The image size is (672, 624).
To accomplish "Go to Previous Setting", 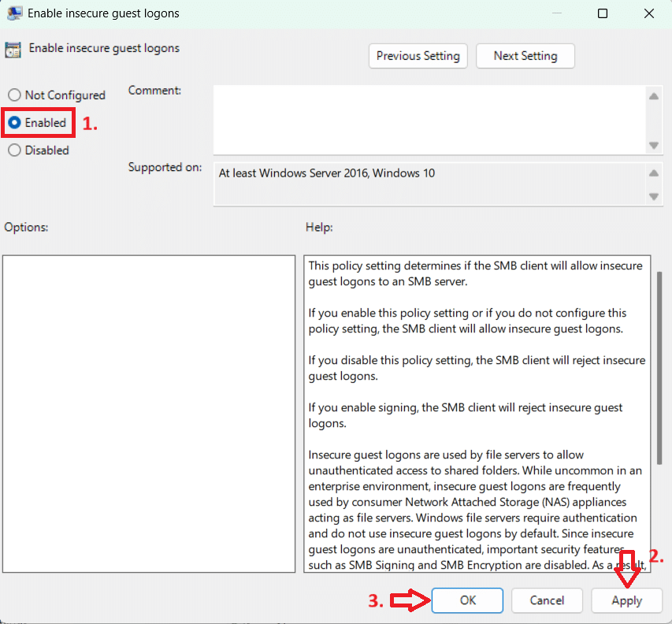I will [418, 56].
